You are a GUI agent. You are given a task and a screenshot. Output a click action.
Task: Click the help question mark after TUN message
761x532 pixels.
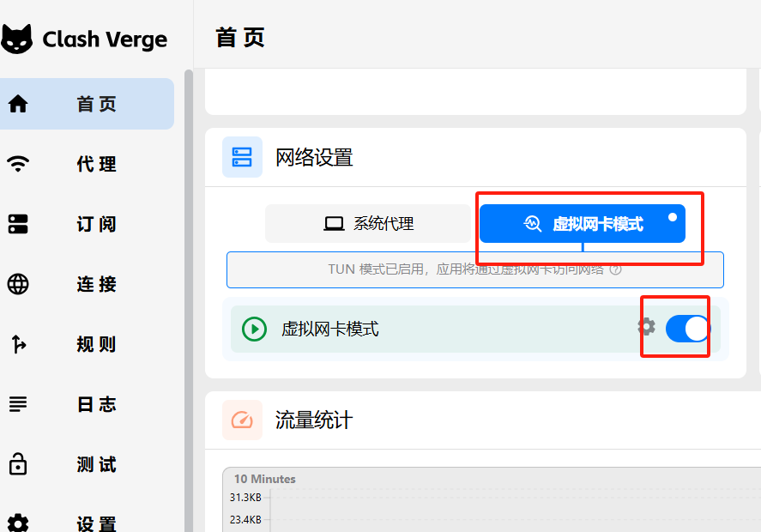(x=615, y=269)
